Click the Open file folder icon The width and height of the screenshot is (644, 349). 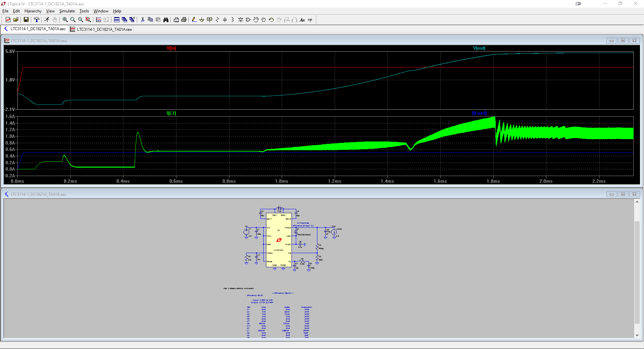click(16, 20)
